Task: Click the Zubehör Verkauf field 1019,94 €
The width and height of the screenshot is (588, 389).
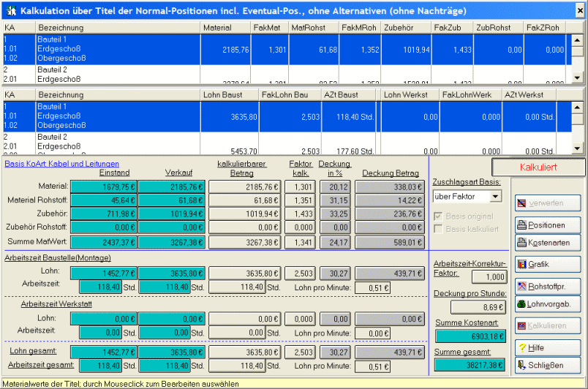Action: (172, 214)
